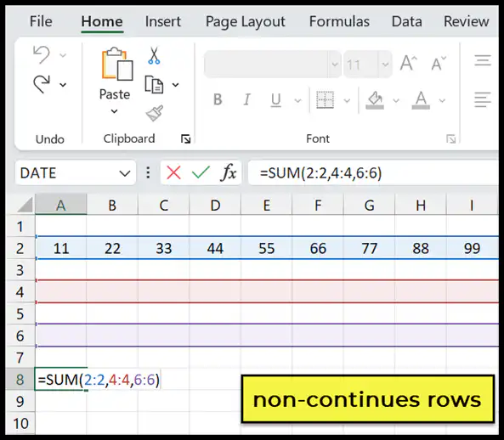
Task: Select the row 6 header
Action: coord(20,336)
